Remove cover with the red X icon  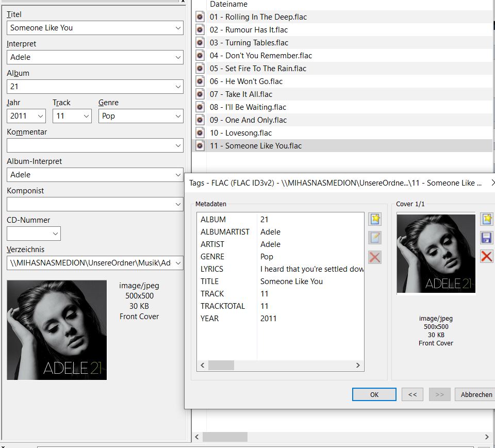(x=486, y=256)
